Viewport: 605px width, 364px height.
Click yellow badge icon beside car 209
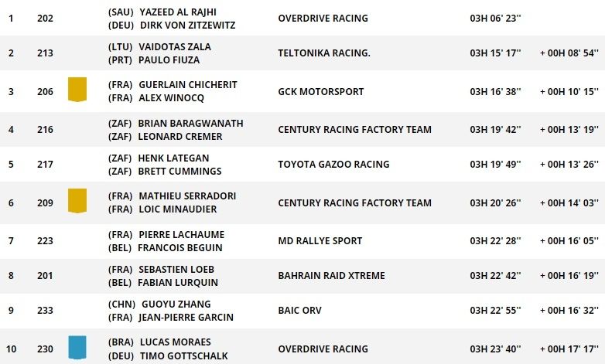pyautogui.click(x=77, y=201)
